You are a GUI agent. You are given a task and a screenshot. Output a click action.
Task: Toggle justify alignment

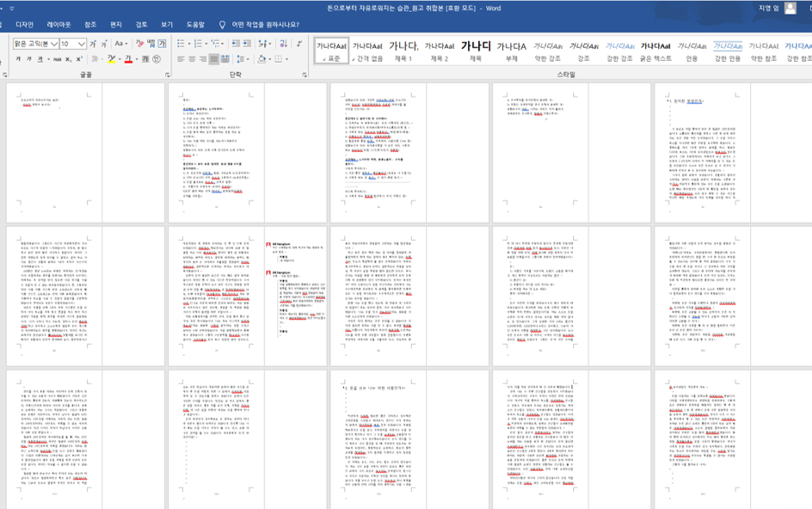pos(214,59)
